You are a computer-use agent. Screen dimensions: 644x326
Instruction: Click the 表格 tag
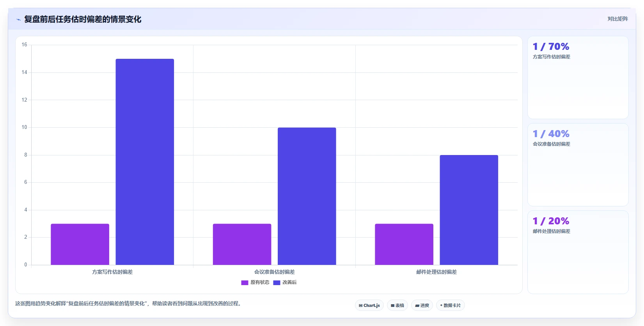point(397,305)
